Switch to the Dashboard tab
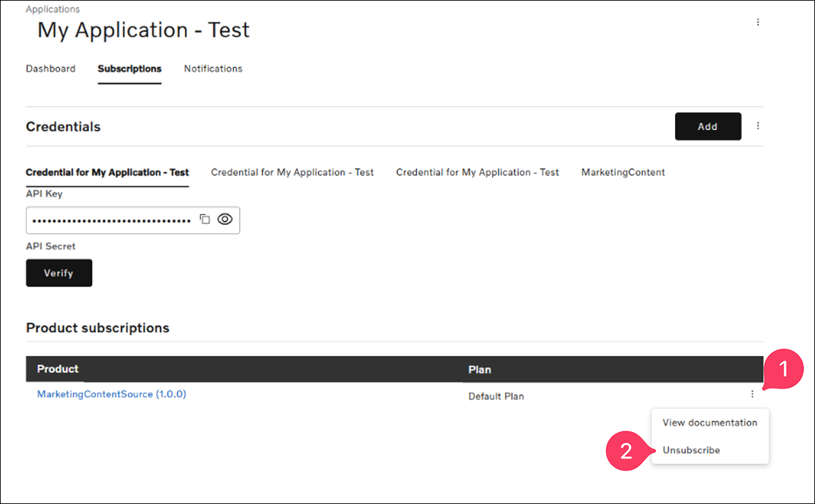The image size is (815, 504). 50,69
